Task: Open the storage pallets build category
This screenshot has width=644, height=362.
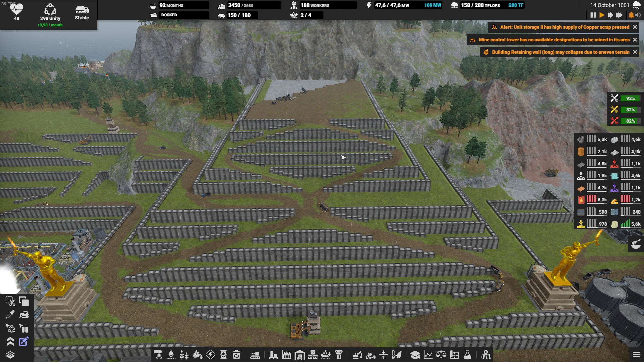Action: click(273, 355)
